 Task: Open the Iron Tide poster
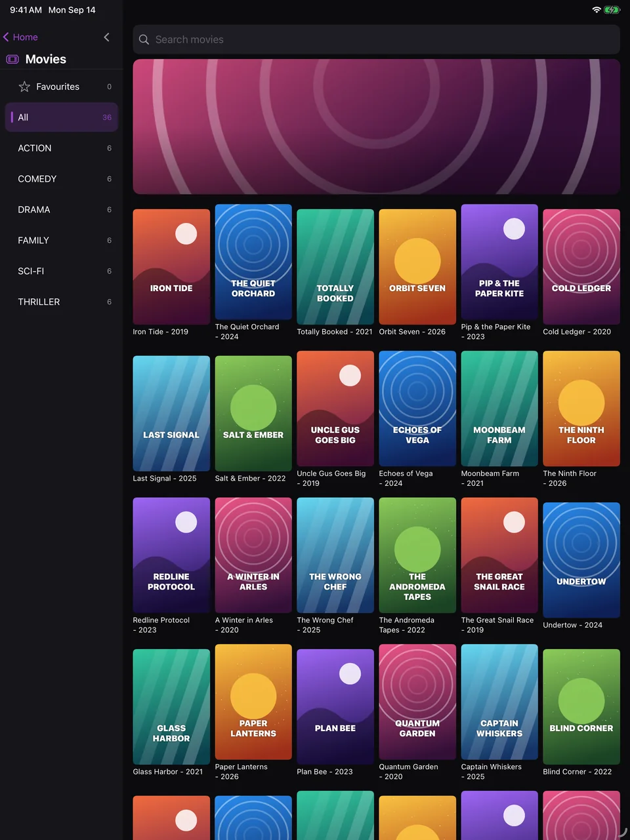171,267
